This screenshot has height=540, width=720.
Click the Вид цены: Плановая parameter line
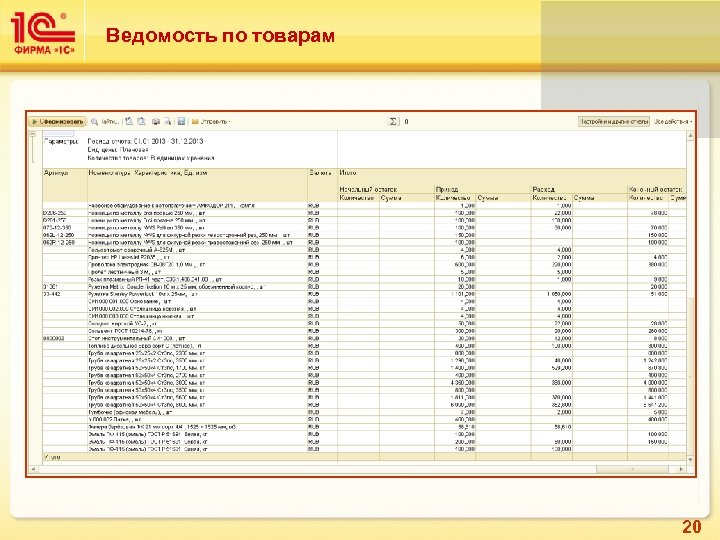(118, 150)
